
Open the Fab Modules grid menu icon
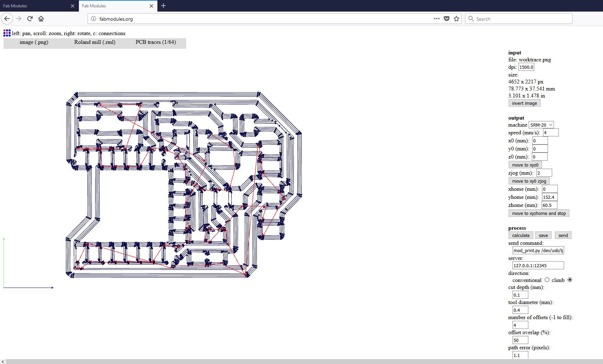[x=7, y=33]
